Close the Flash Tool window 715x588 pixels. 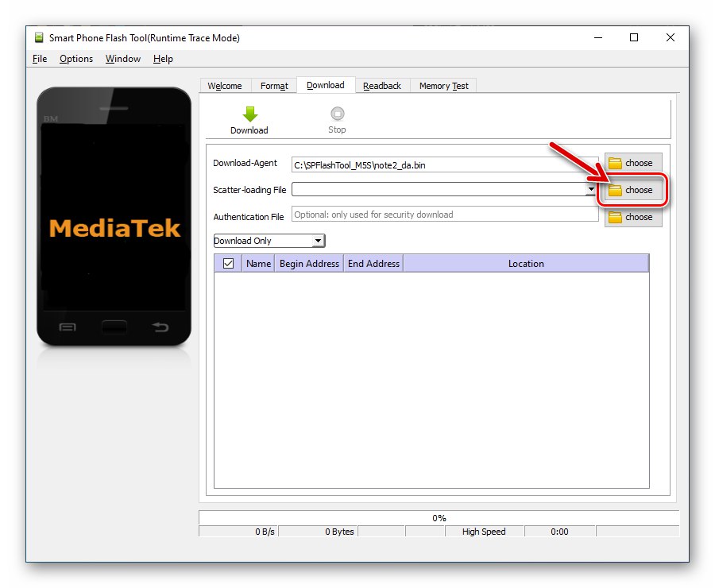pyautogui.click(x=671, y=37)
